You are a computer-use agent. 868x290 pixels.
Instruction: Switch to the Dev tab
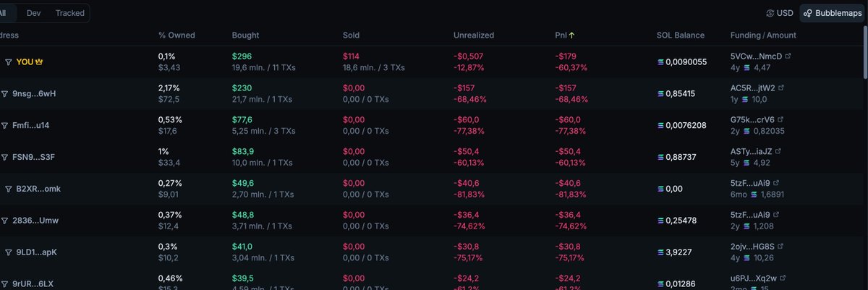pos(33,13)
